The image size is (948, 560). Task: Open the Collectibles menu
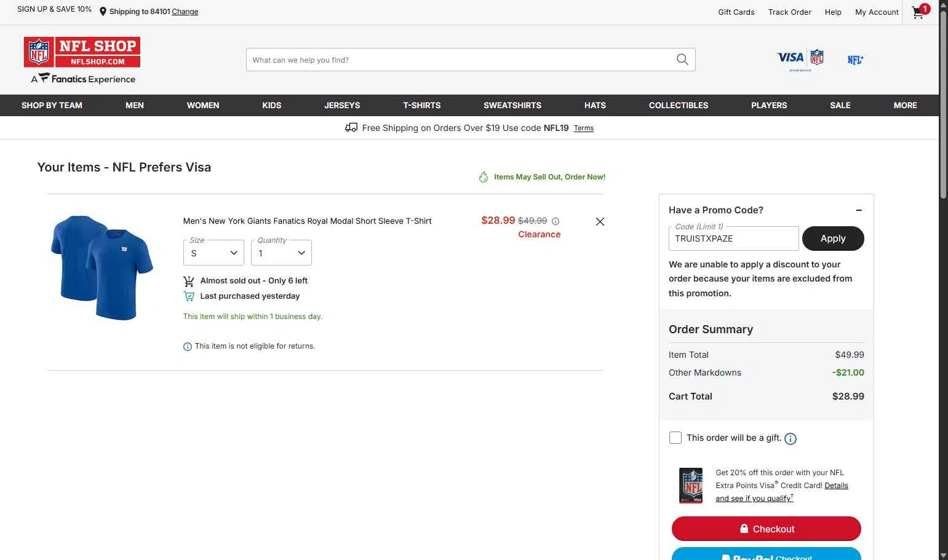(679, 105)
